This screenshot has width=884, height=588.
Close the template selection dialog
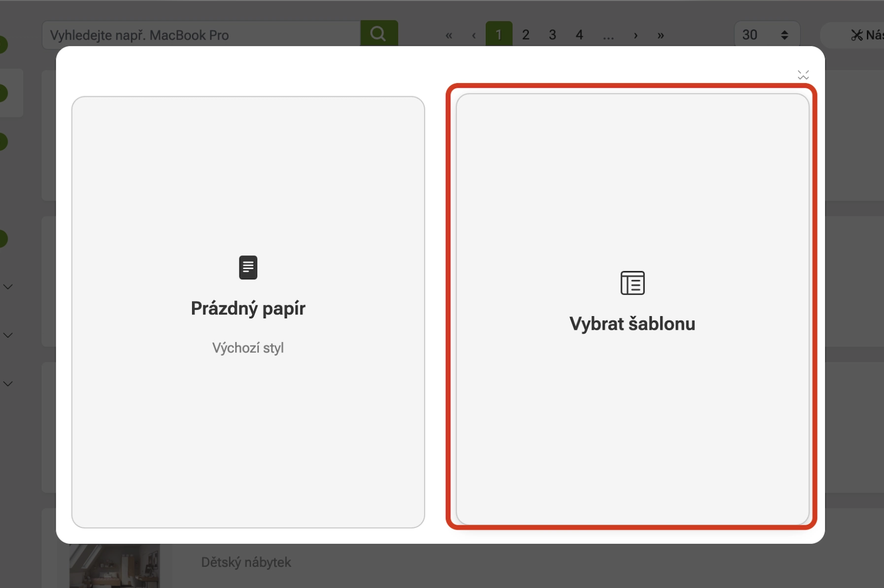(x=803, y=75)
